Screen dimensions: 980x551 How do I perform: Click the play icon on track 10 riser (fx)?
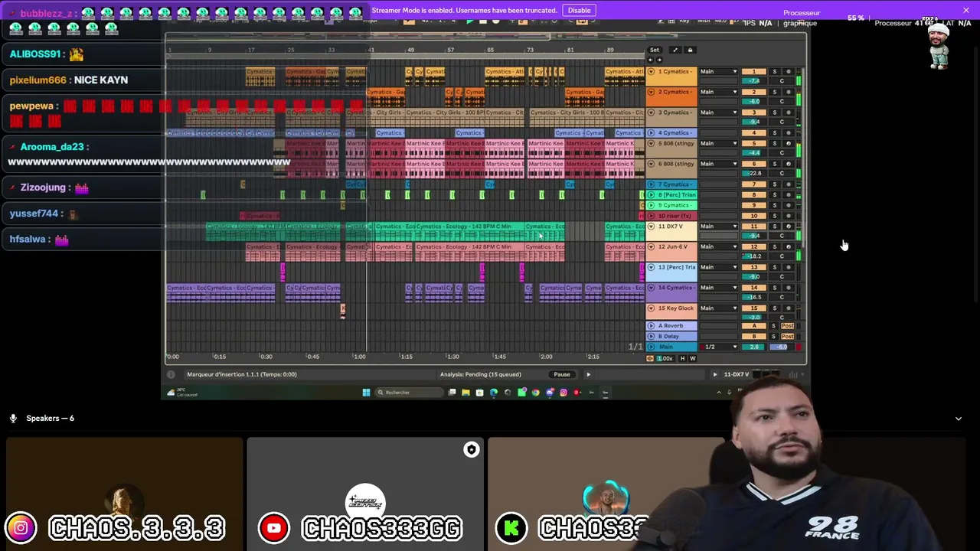(x=651, y=216)
